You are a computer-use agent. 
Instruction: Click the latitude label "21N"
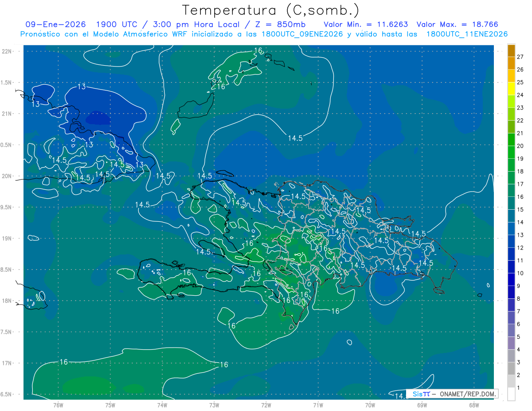7,114
